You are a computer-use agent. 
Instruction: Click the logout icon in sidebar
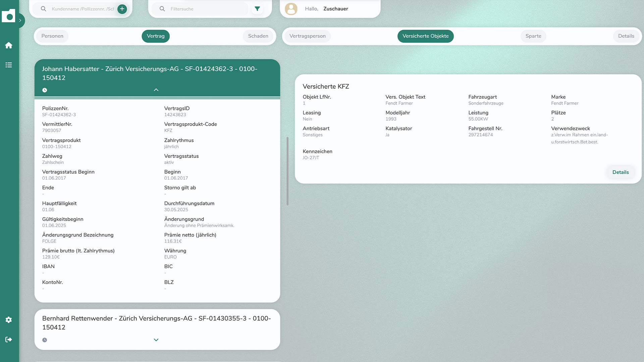9,340
